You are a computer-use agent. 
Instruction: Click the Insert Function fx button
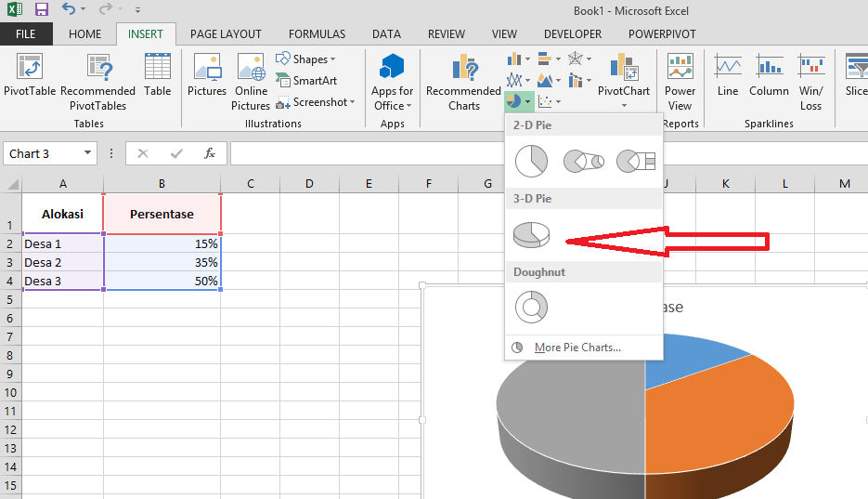[x=210, y=153]
